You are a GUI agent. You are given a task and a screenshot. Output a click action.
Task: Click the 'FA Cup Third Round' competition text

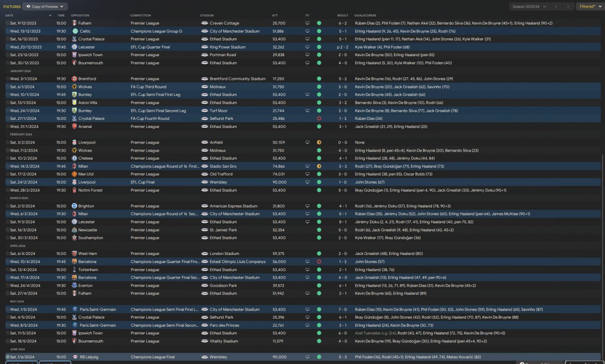[x=148, y=87]
